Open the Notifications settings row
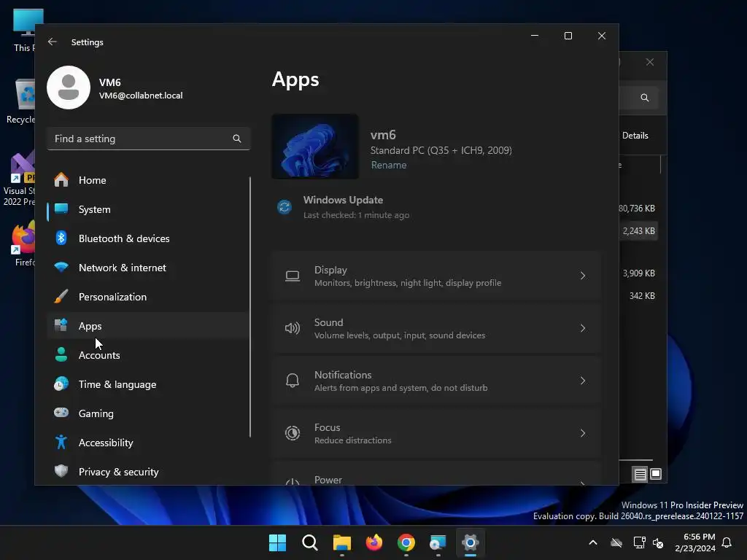 436,381
